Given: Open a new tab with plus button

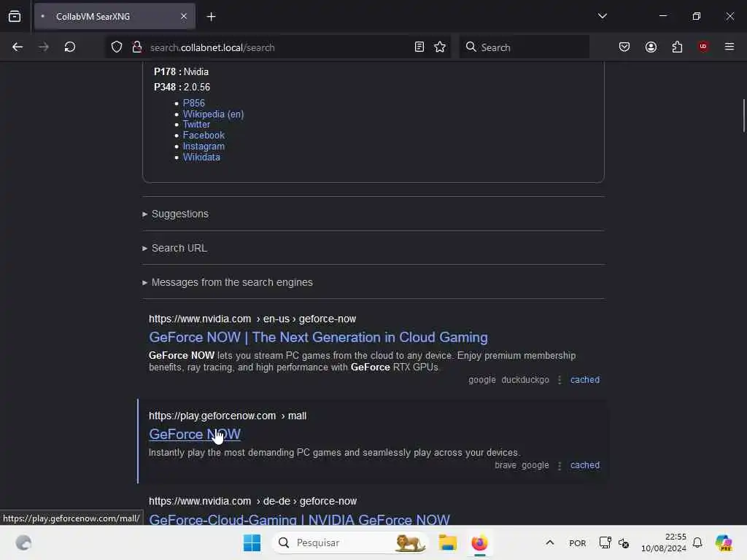Looking at the screenshot, I should (211, 17).
